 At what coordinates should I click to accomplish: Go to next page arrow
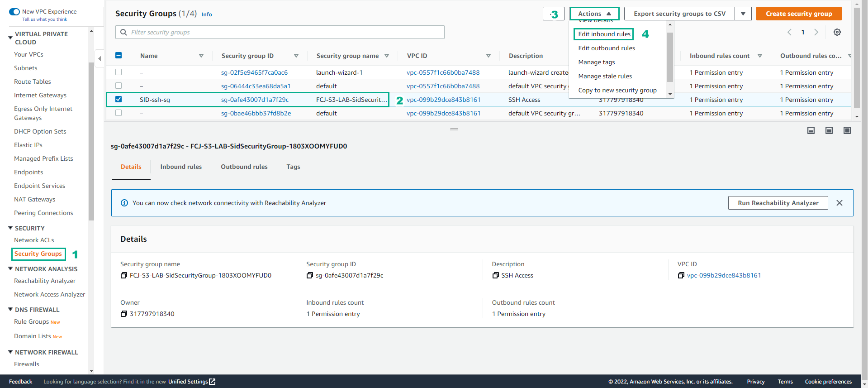(x=816, y=32)
